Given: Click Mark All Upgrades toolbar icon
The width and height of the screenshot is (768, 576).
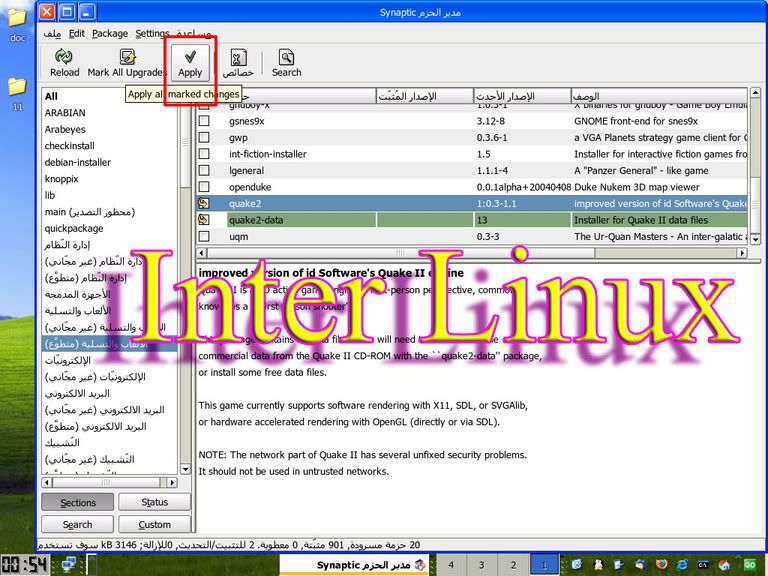Looking at the screenshot, I should pyautogui.click(x=127, y=57).
